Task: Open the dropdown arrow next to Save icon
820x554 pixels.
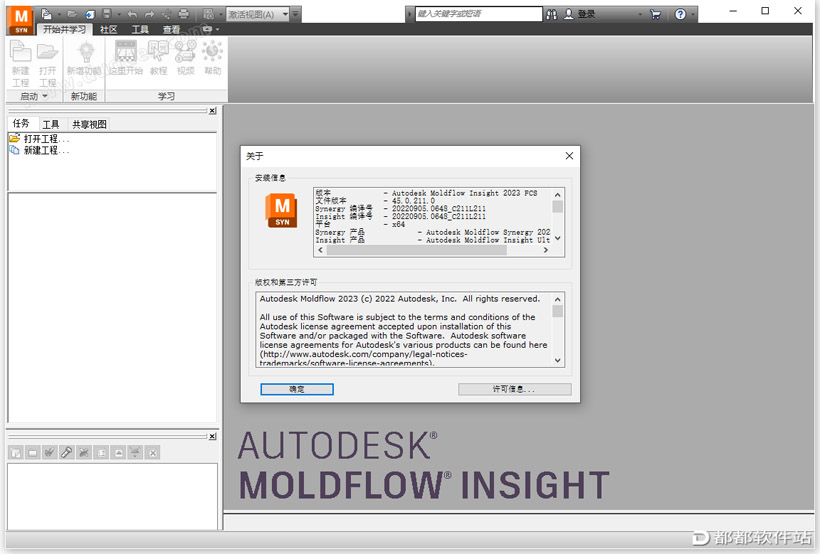Action: point(119,14)
